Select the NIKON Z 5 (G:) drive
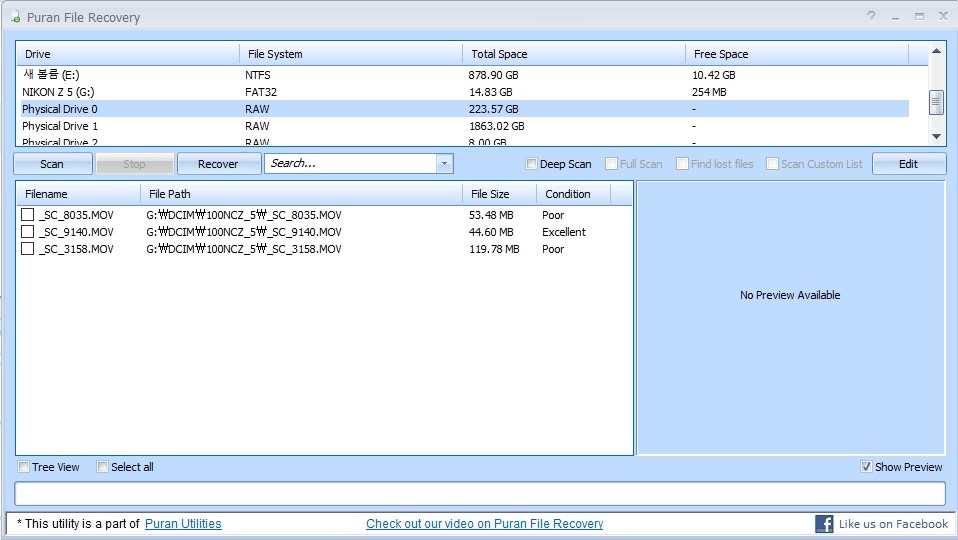 pyautogui.click(x=465, y=92)
